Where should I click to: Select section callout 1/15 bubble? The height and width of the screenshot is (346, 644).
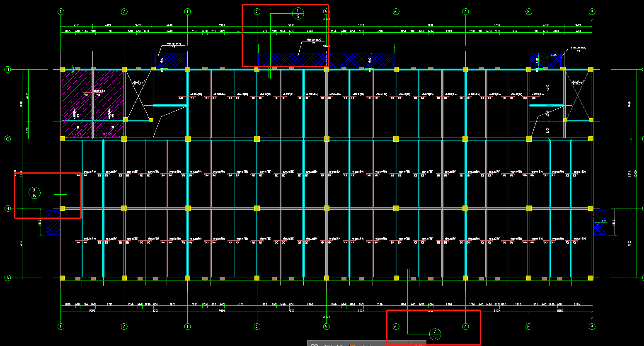(x=298, y=14)
